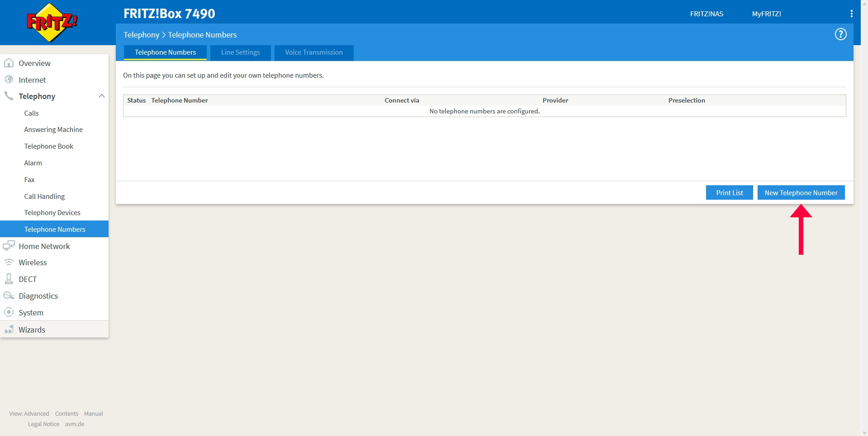Image resolution: width=868 pixels, height=436 pixels.
Task: Click the Connect via column header
Action: pyautogui.click(x=402, y=100)
